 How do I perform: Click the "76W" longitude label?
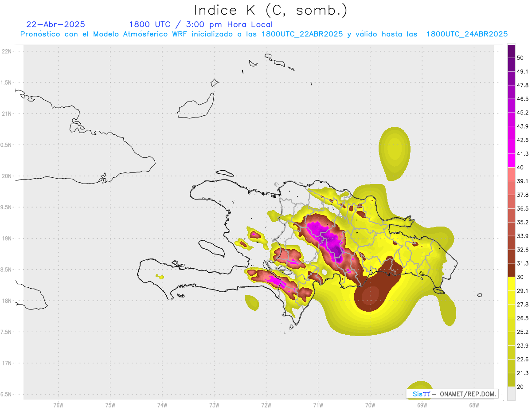58,405
